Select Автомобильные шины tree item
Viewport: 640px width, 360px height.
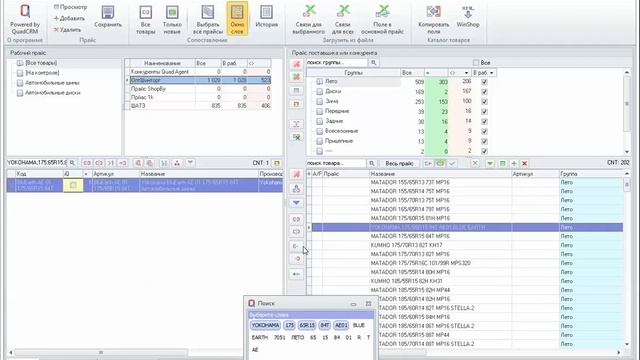(x=52, y=83)
